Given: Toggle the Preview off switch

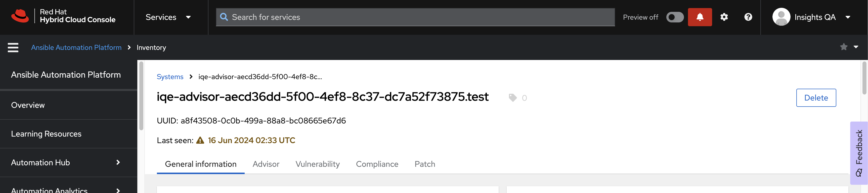Looking at the screenshot, I should [x=675, y=17].
